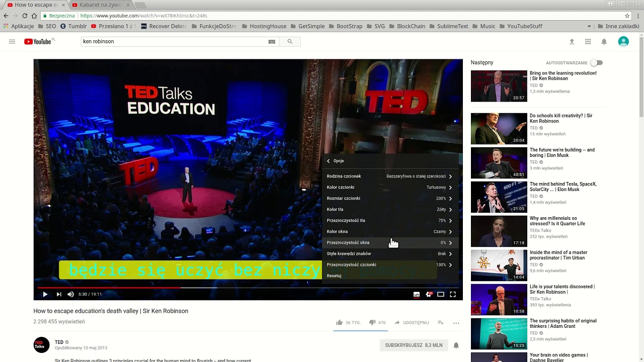
Task: Skip to the next video in player
Action: point(59,294)
